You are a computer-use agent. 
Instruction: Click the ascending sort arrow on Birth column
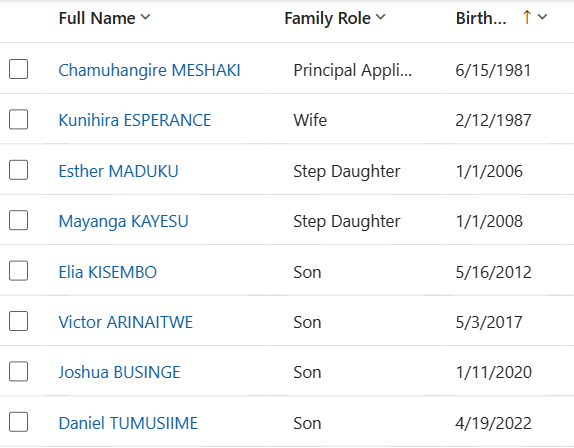coord(526,17)
